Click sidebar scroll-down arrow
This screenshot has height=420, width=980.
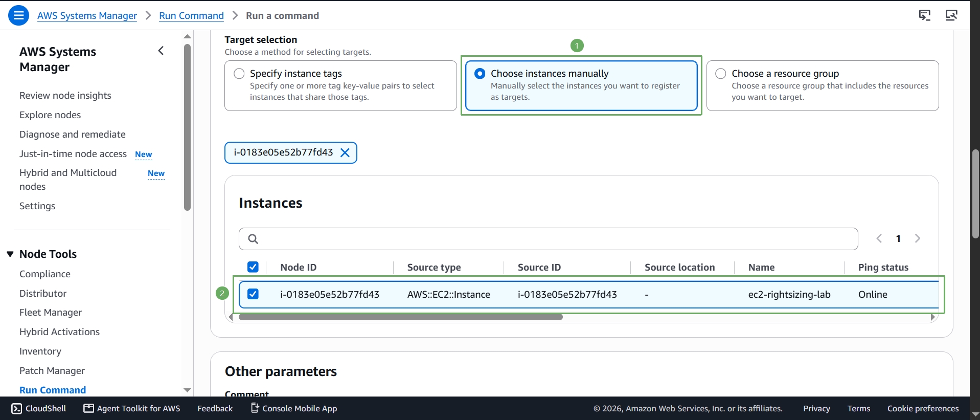187,390
